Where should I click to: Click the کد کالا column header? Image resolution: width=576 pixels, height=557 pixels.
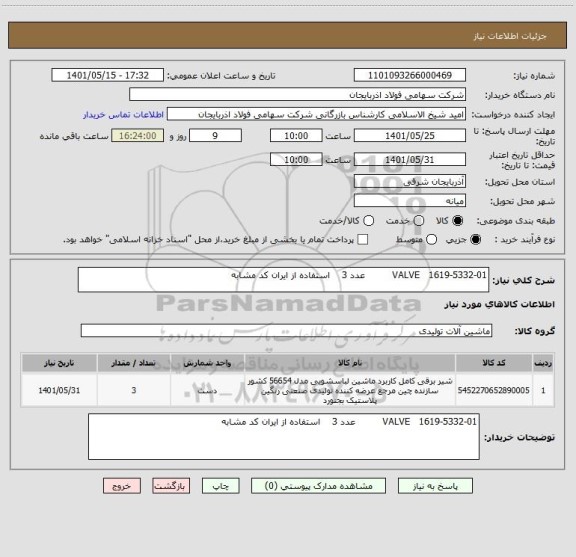(x=494, y=363)
